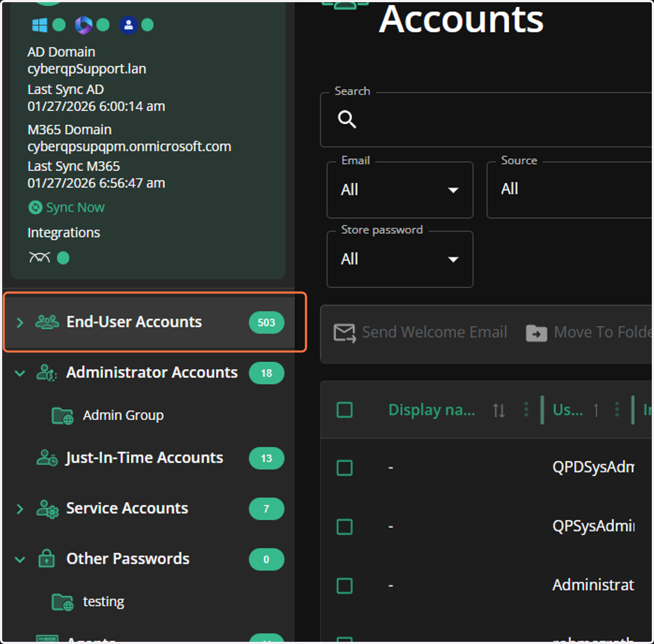
Task: Click Last Sync AD timestamp 6:00:14 am
Action: (x=96, y=106)
